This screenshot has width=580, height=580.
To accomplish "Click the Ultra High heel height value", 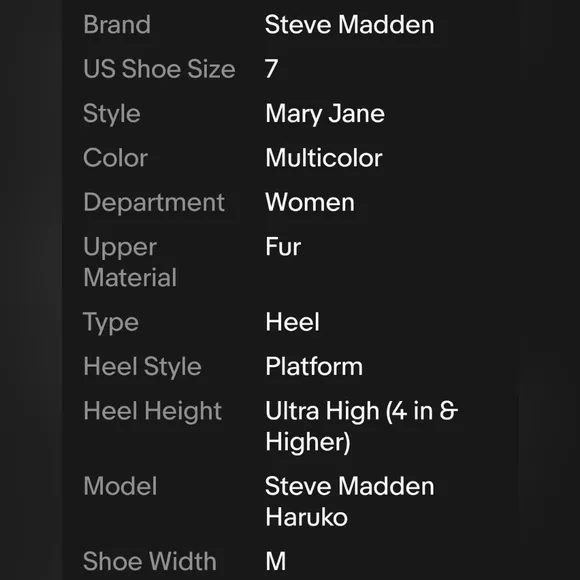I will coord(361,427).
